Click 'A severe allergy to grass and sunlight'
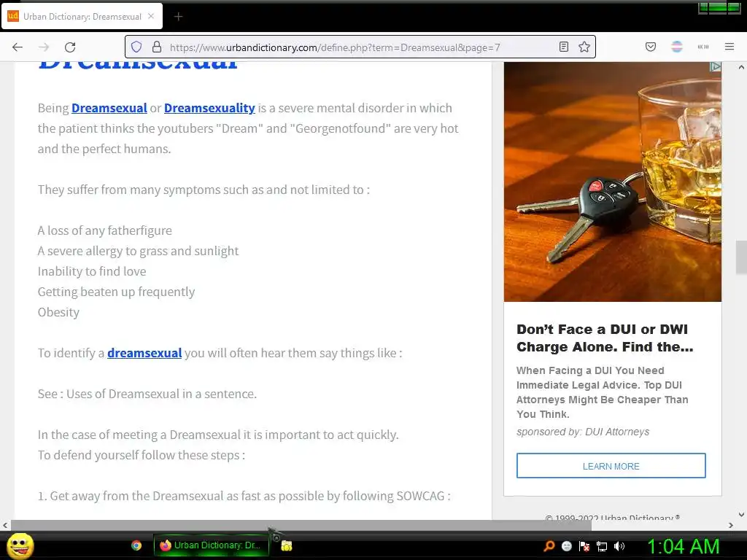Viewport: 747px width, 560px height. [x=138, y=251]
